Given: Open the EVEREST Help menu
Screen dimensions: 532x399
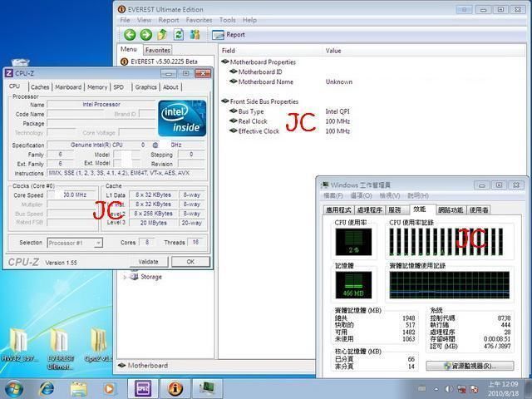Looking at the screenshot, I should (249, 20).
